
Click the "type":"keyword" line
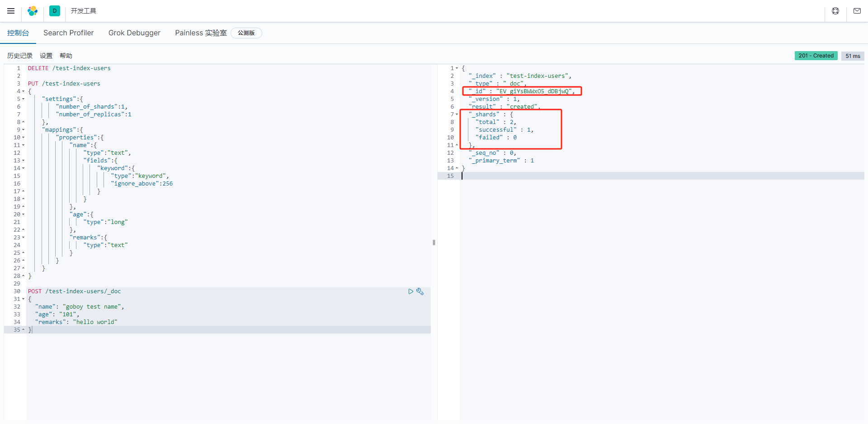(140, 176)
